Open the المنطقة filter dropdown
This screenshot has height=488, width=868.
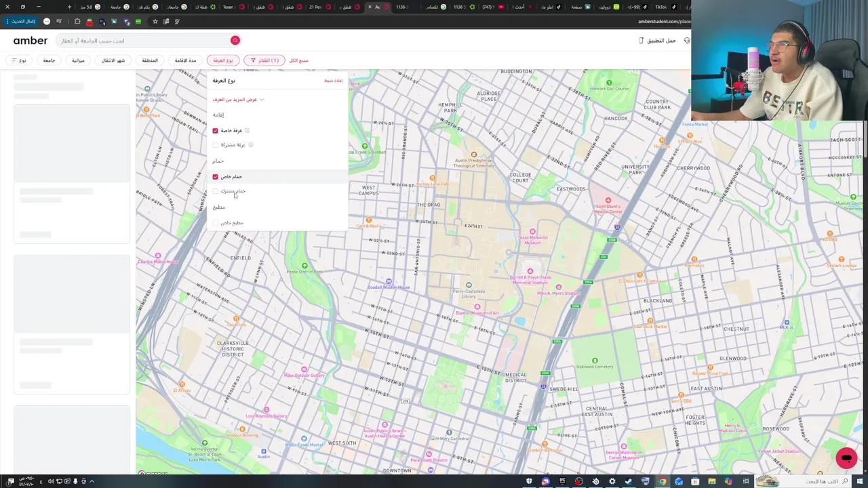pyautogui.click(x=150, y=60)
